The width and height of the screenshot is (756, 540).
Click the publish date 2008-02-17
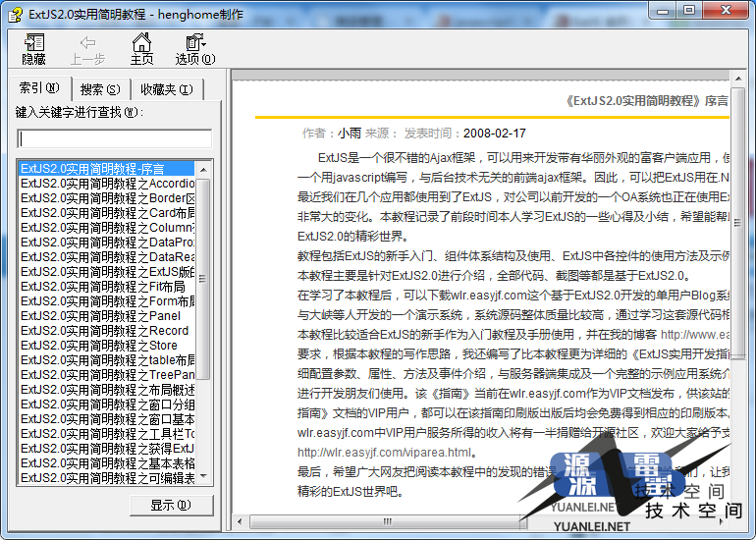(495, 134)
